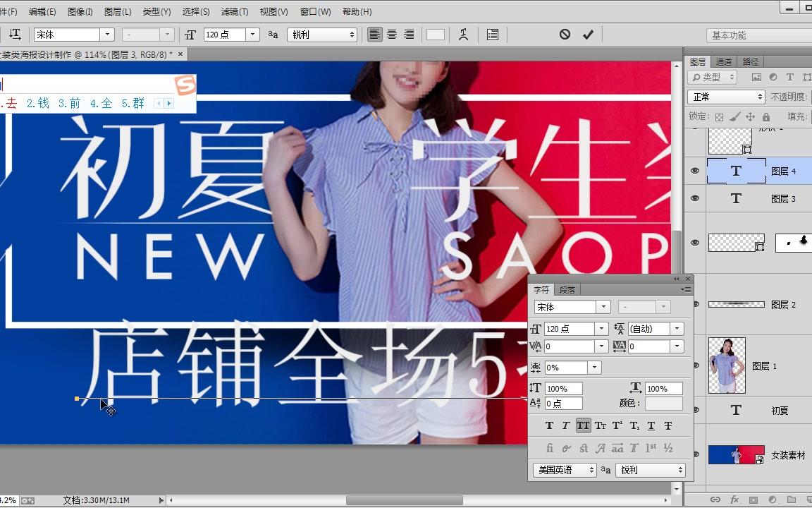Screen dimensions: 812x508
Task: Select the 图层 1 layer thumbnail
Action: click(726, 366)
